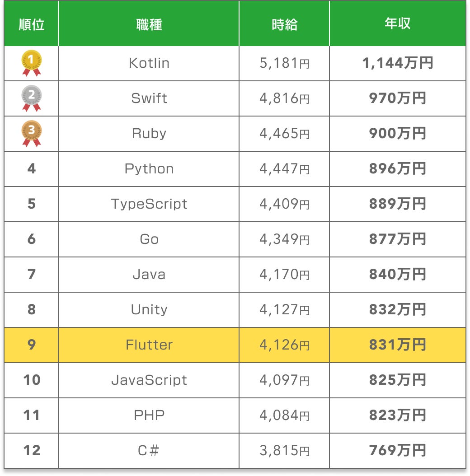Select the Kotlin cell
470x476 pixels.
pyautogui.click(x=149, y=63)
